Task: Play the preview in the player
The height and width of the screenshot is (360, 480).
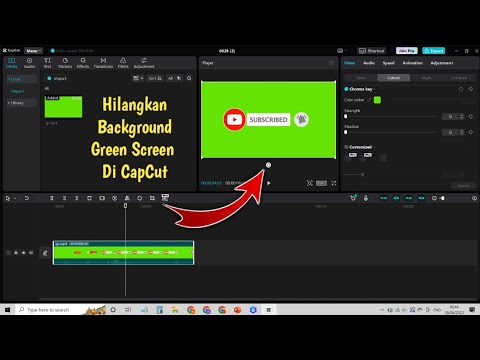Action: click(x=269, y=183)
